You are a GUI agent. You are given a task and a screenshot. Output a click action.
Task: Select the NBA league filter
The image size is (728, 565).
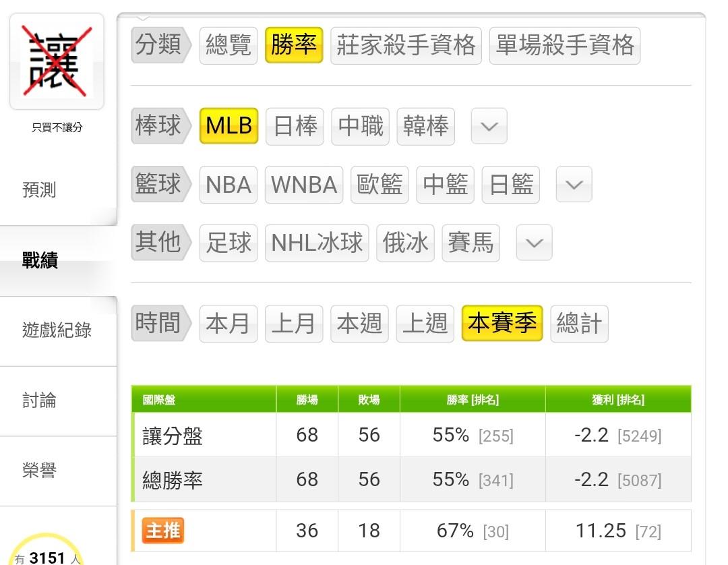point(229,185)
